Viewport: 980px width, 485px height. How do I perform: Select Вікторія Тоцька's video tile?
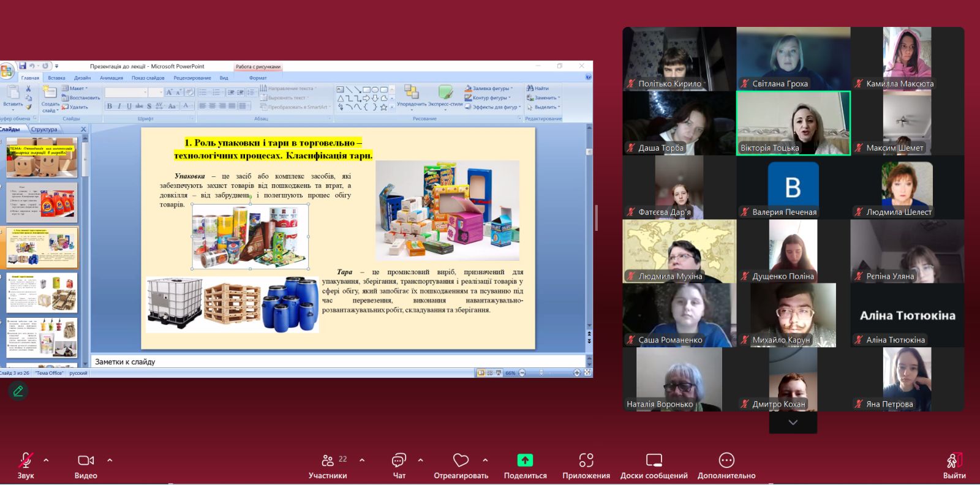click(793, 123)
